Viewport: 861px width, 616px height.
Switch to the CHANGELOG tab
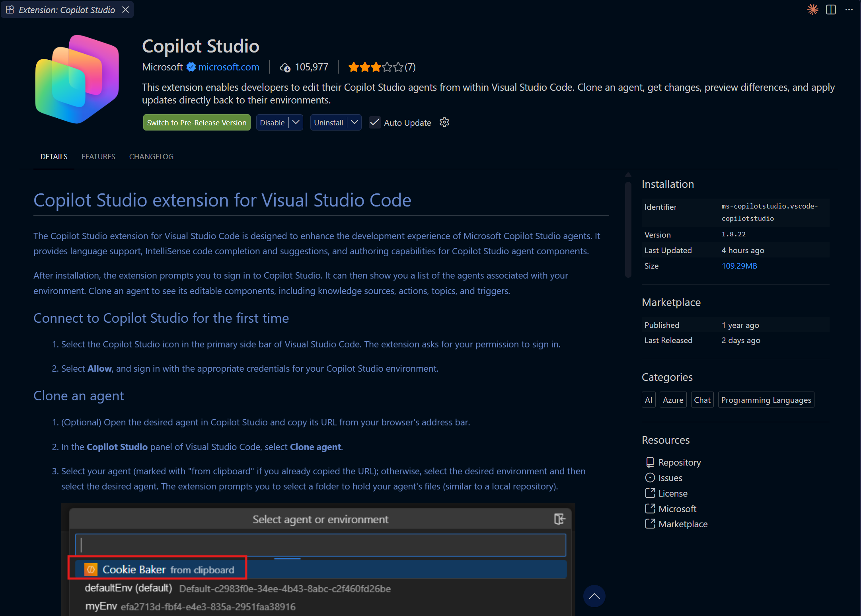151,156
